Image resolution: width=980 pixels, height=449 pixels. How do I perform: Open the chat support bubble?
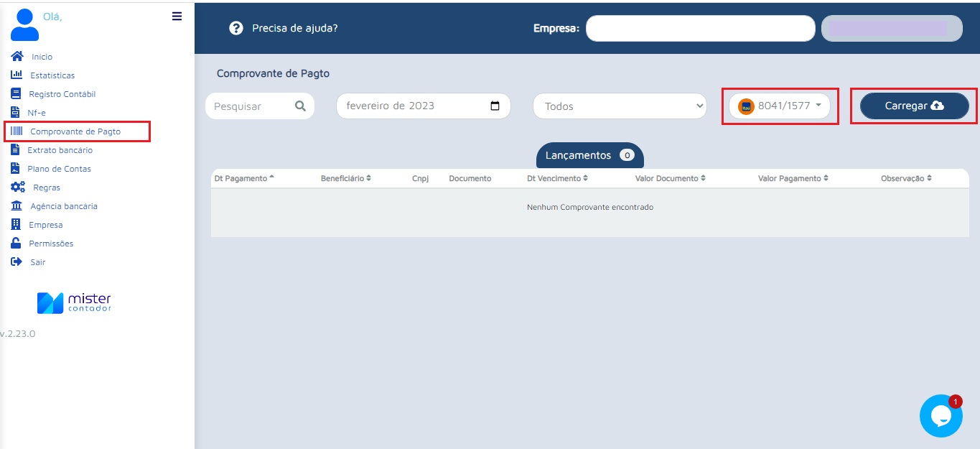941,415
